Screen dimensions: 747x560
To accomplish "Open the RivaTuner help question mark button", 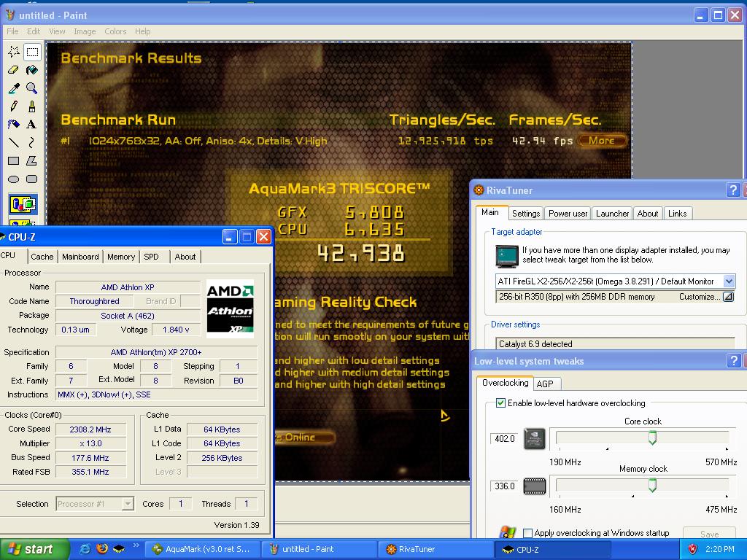I will 733,190.
